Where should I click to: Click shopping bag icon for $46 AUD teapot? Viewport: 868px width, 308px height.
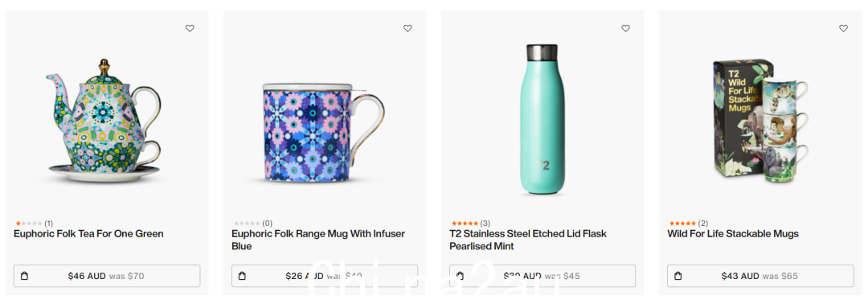point(24,276)
